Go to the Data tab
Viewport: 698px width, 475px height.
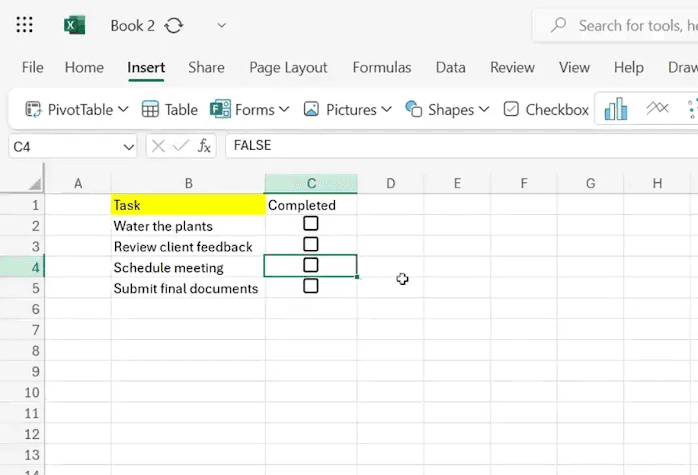tap(450, 67)
